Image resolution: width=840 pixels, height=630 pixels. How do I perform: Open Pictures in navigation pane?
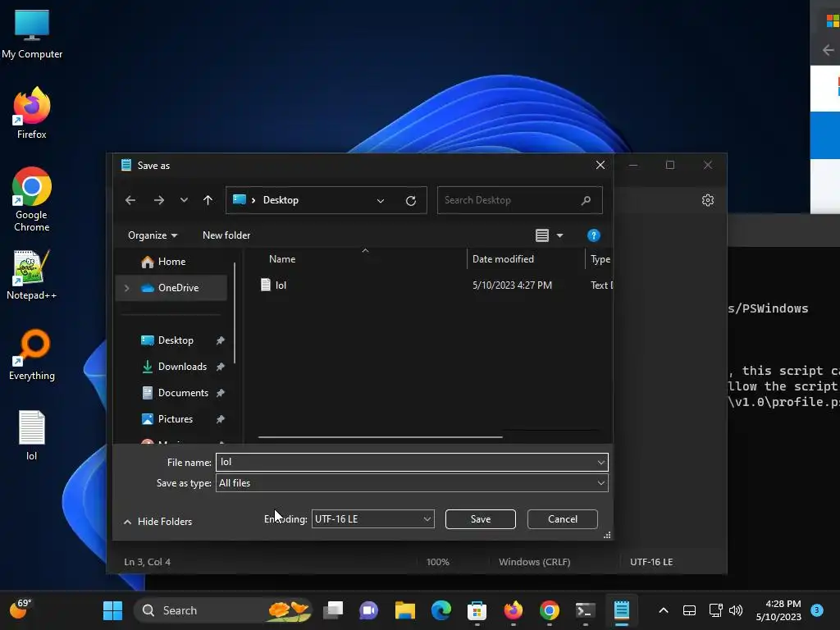click(176, 419)
